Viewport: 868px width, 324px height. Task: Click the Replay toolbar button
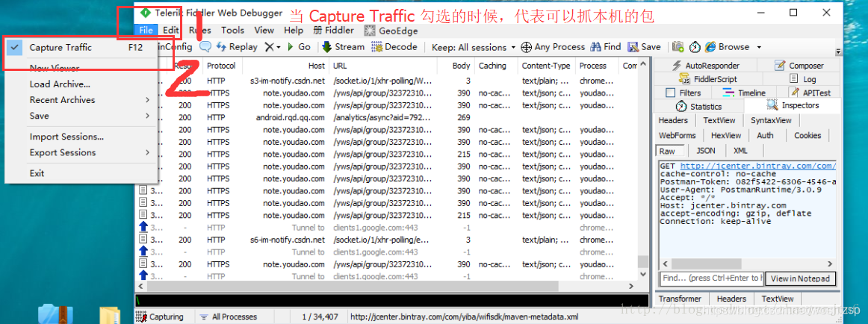pos(236,47)
